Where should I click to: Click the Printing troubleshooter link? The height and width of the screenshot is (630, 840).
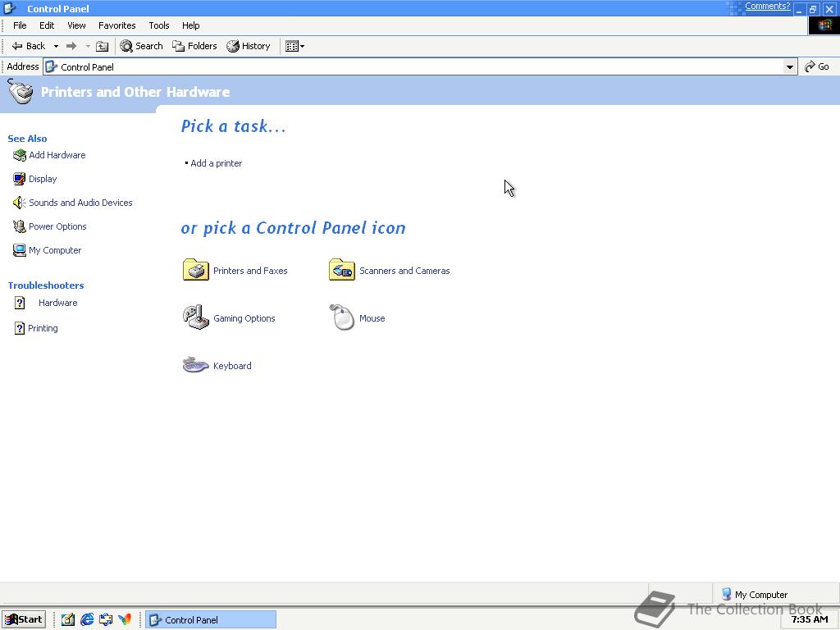43,328
